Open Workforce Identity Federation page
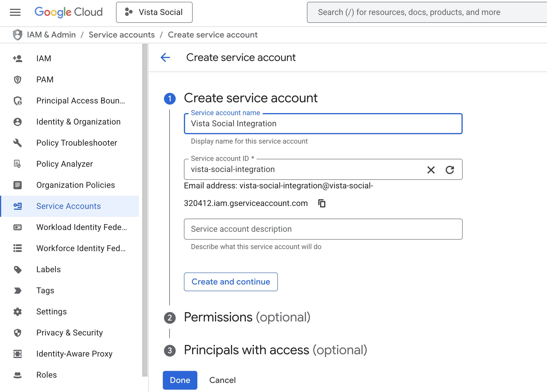The height and width of the screenshot is (392, 547). tap(81, 248)
